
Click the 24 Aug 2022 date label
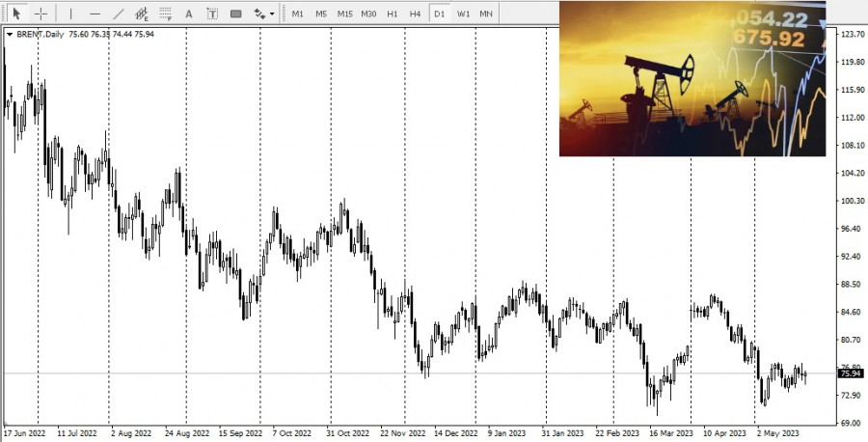point(187,432)
